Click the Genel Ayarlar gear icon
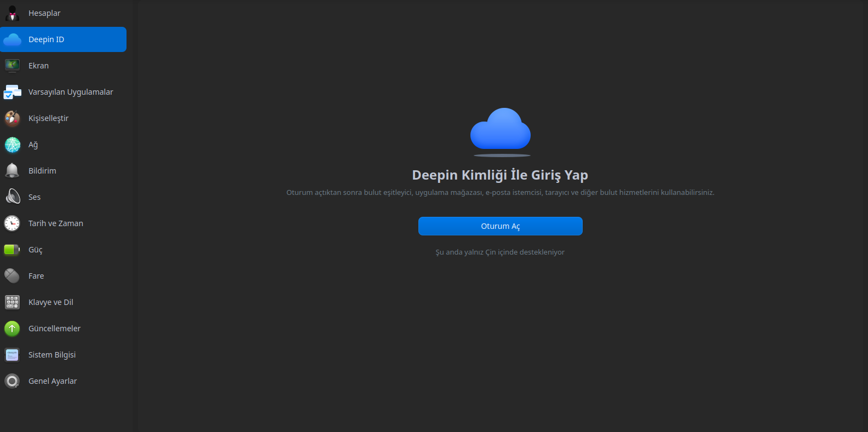 point(12,381)
